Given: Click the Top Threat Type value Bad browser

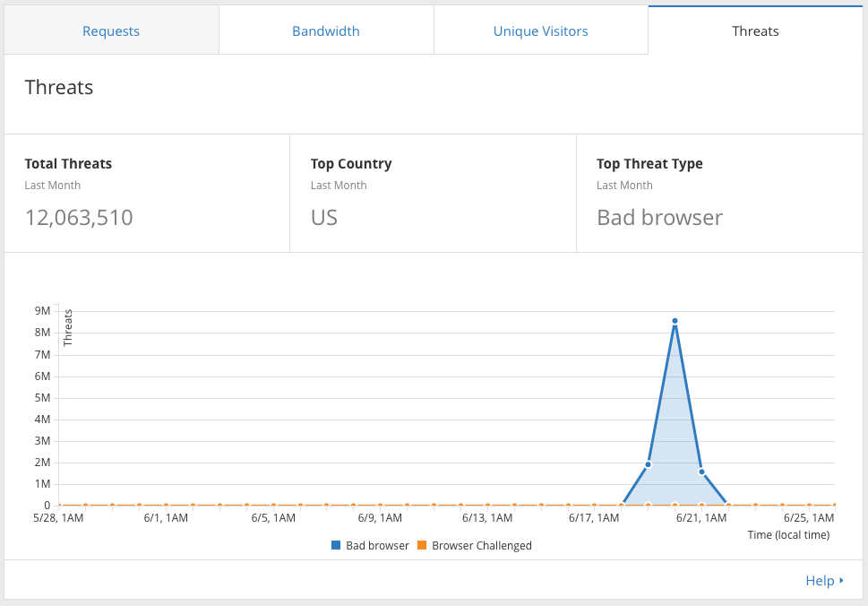Looking at the screenshot, I should (660, 218).
